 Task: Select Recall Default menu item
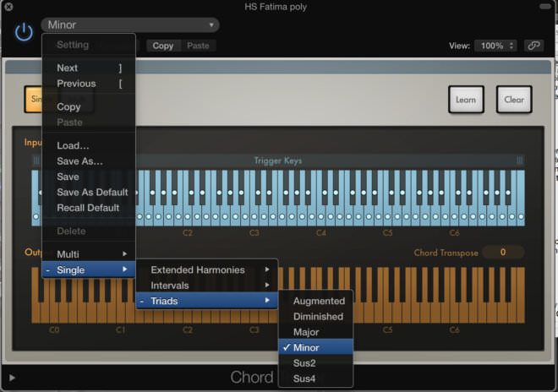pos(89,208)
